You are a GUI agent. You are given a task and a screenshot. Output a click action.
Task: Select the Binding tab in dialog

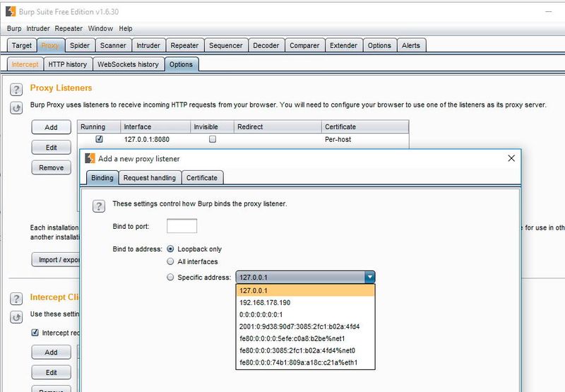tap(102, 177)
